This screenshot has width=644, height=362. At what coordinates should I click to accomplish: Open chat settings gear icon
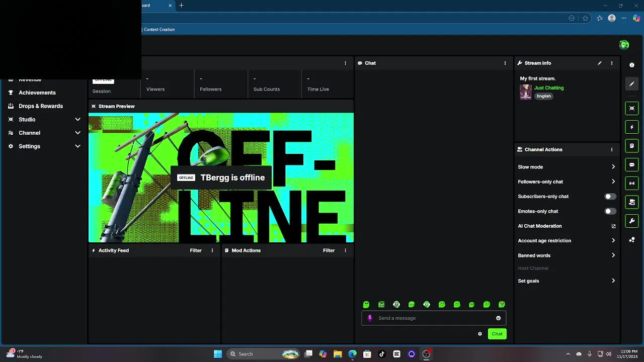point(480,334)
